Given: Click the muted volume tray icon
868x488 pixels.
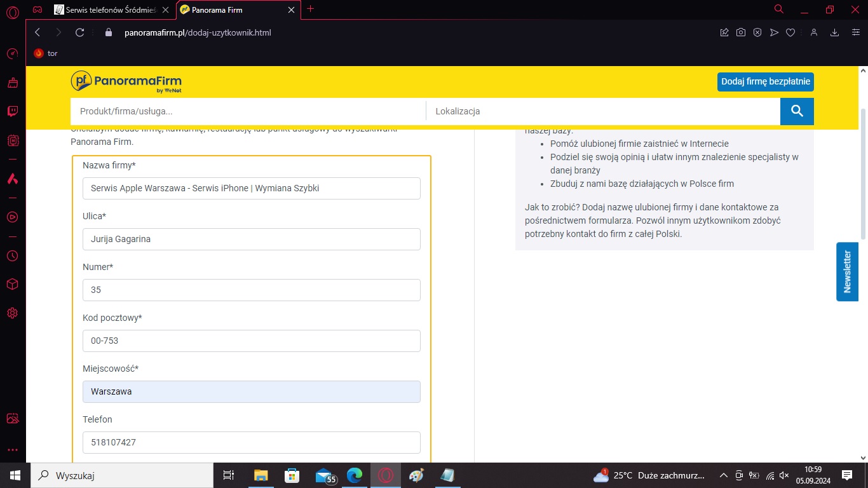Looking at the screenshot, I should coord(784,475).
